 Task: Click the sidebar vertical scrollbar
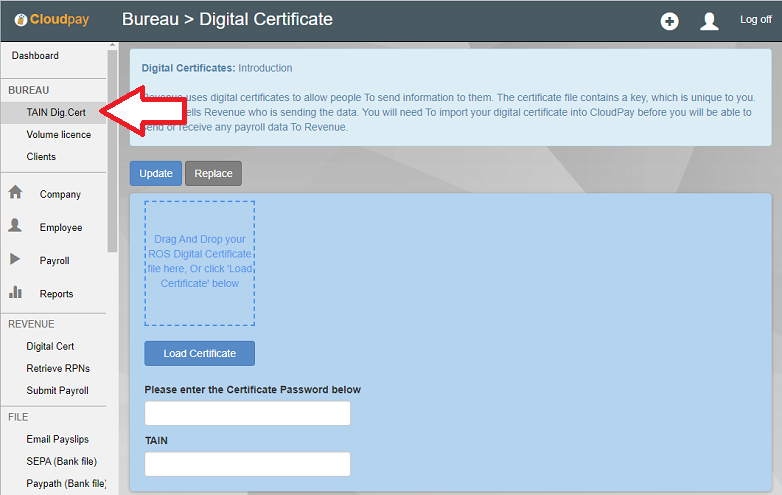(x=113, y=150)
